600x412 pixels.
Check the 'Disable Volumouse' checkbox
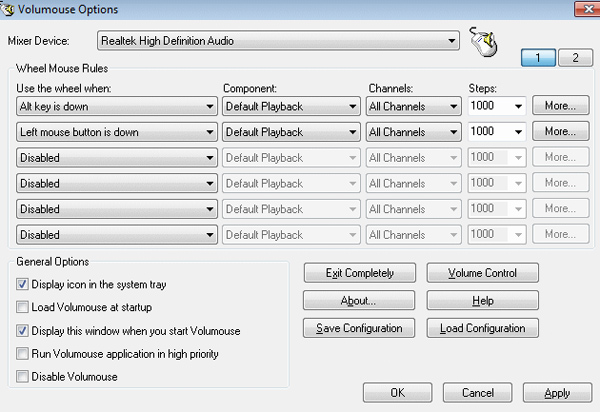pyautogui.click(x=22, y=376)
